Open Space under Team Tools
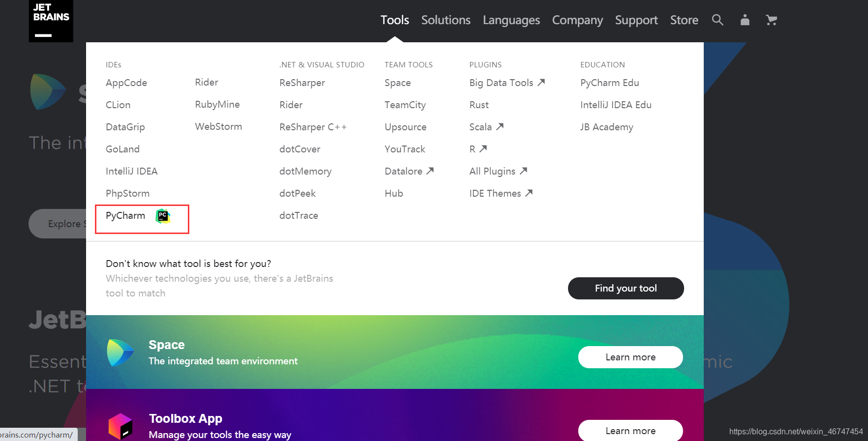The image size is (868, 441). coord(397,83)
